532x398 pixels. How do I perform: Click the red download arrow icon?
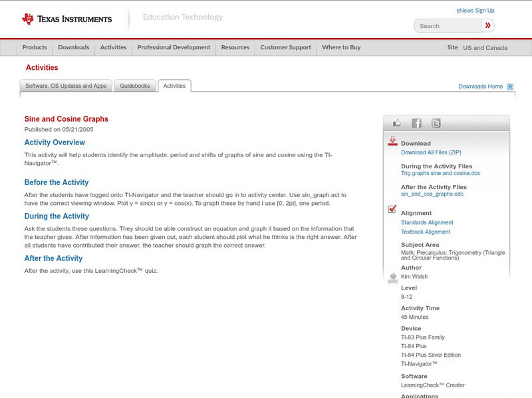(x=392, y=141)
